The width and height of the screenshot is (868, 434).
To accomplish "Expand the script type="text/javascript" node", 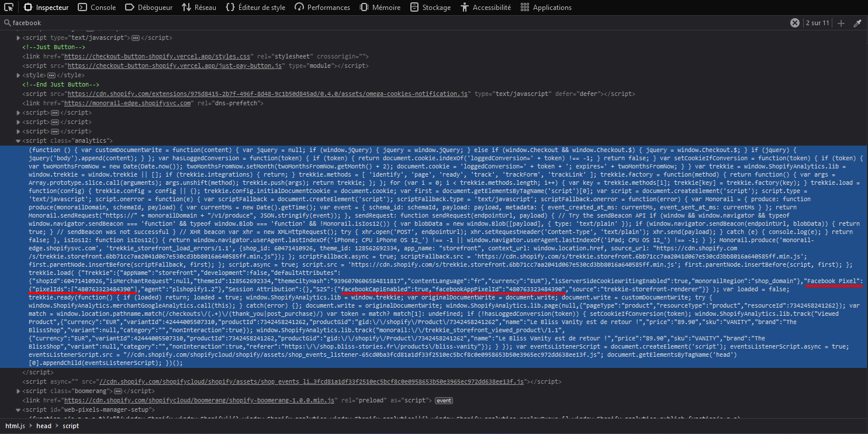I will pyautogui.click(x=18, y=37).
